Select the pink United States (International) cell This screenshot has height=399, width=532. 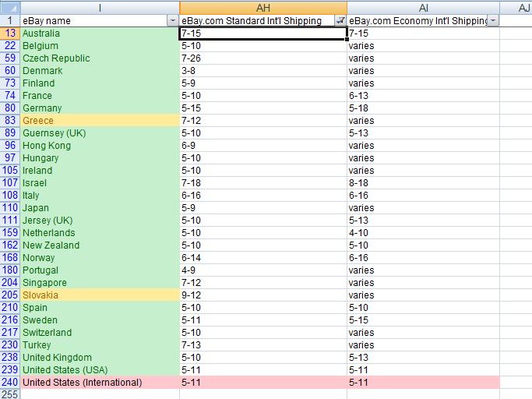(100, 383)
